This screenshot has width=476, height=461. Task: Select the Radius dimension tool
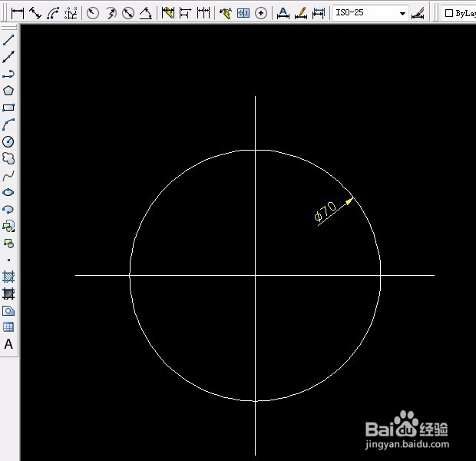pyautogui.click(x=93, y=13)
